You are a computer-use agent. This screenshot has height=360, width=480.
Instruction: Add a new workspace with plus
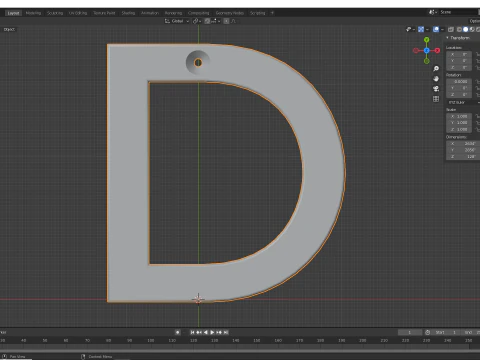coord(272,13)
